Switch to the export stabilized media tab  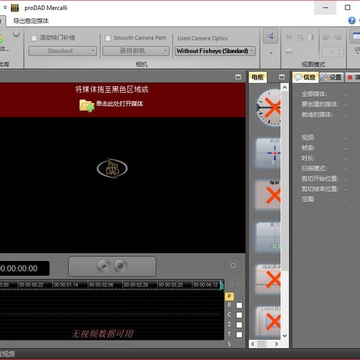tap(31, 21)
